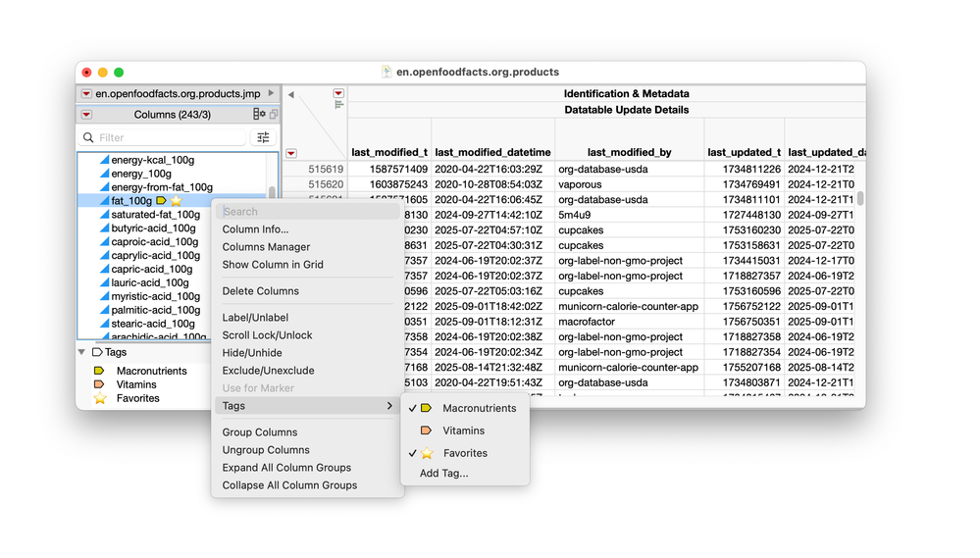This screenshot has height=558, width=980.
Task: Click the Favorites star icon in Tags panel
Action: coord(99,398)
